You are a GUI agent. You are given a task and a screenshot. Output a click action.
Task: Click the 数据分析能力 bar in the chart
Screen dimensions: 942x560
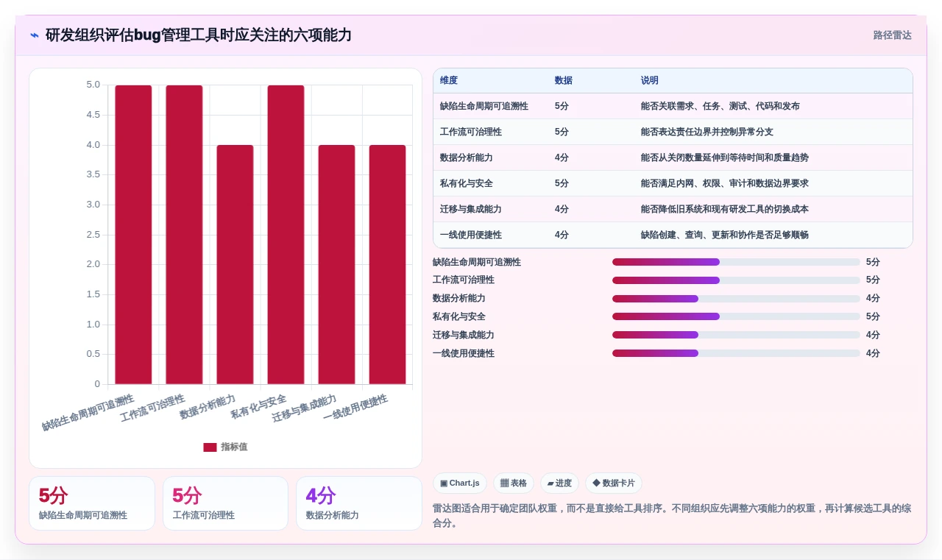click(235, 264)
